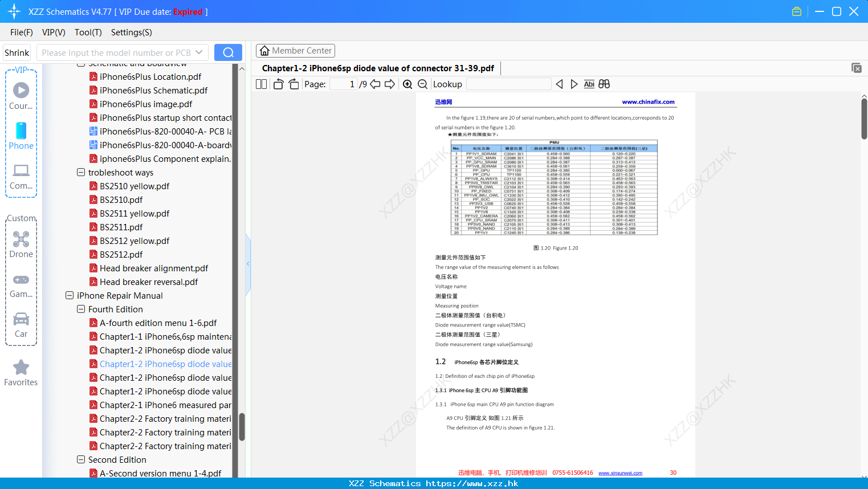Open BS2512.pdf

(x=121, y=254)
